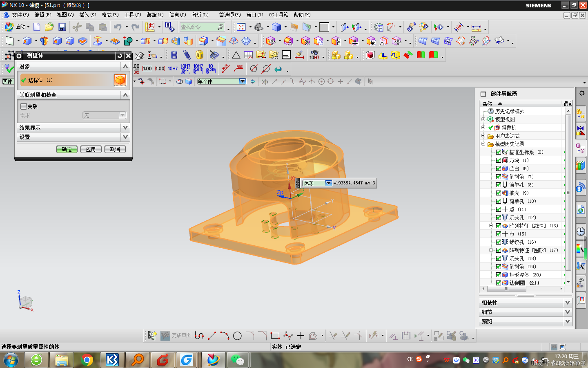Open the GC工具箱 menu
This screenshot has width=588, height=368.
pyautogui.click(x=278, y=15)
